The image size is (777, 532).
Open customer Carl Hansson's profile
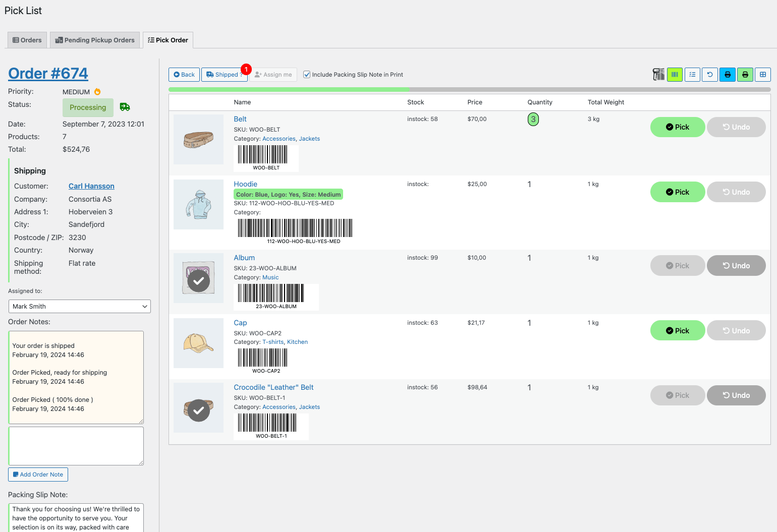tap(91, 186)
